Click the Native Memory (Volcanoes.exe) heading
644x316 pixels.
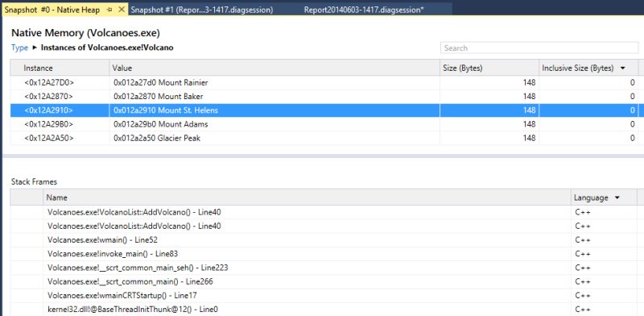pos(85,33)
